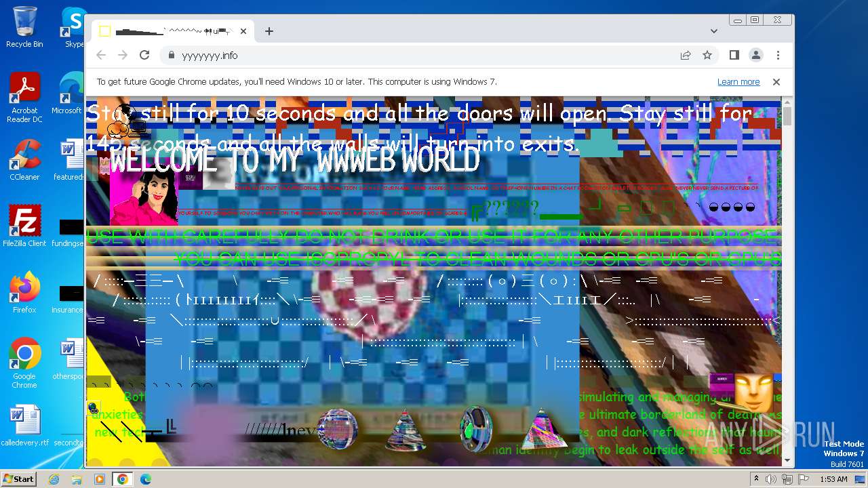Open the Action Center flag icon
This screenshot has height=488, width=868.
[x=803, y=479]
